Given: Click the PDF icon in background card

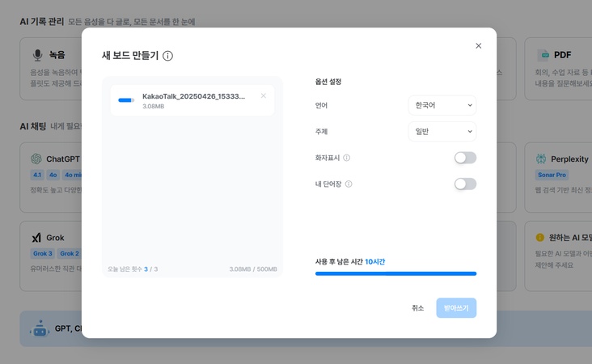Looking at the screenshot, I should pos(543,55).
